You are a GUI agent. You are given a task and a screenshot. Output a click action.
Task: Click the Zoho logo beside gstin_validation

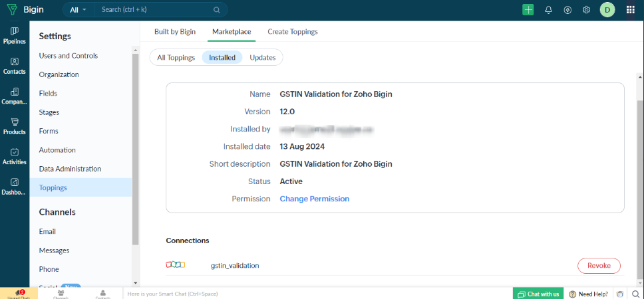click(176, 264)
